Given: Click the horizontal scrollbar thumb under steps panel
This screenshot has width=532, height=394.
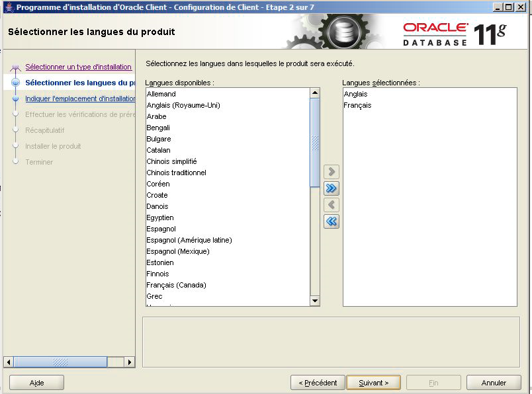Looking at the screenshot, I should tap(60, 362).
